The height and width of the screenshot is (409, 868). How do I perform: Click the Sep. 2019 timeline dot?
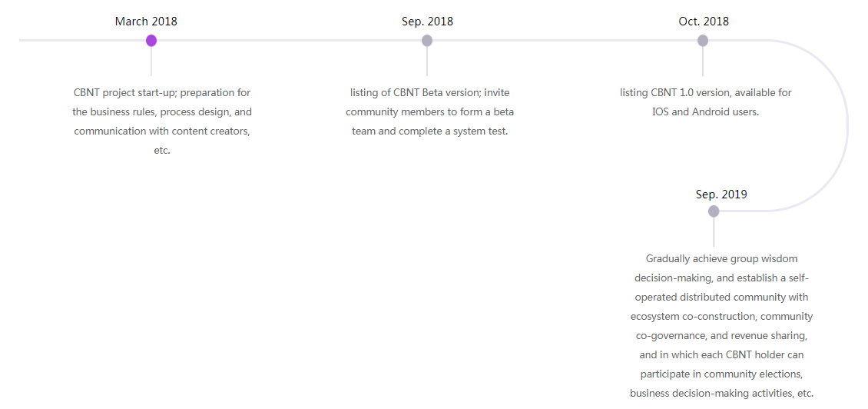pos(714,211)
